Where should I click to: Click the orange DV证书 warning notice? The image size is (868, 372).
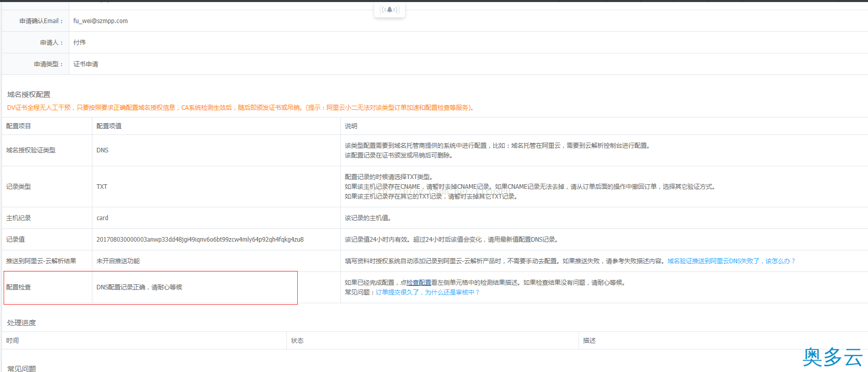click(240, 108)
